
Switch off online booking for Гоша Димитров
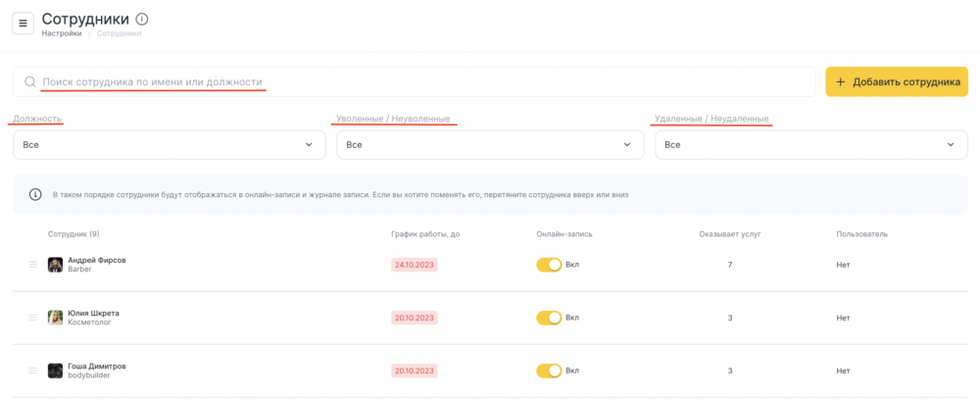(549, 371)
